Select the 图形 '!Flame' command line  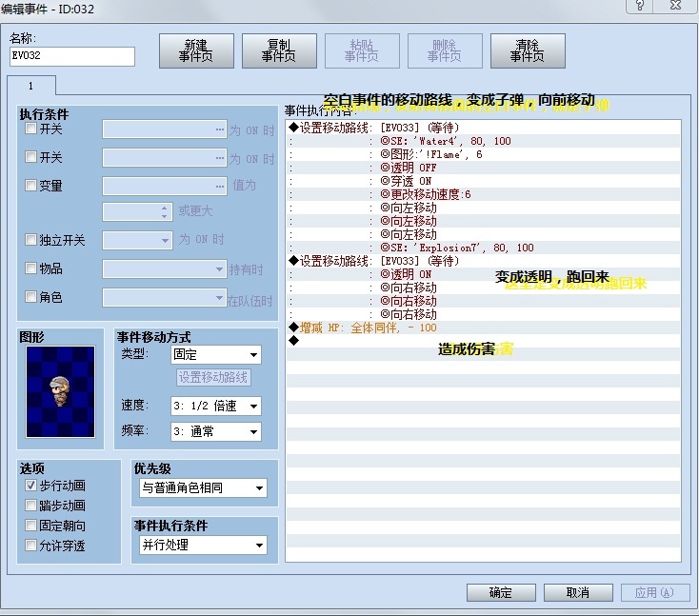pyautogui.click(x=483, y=154)
